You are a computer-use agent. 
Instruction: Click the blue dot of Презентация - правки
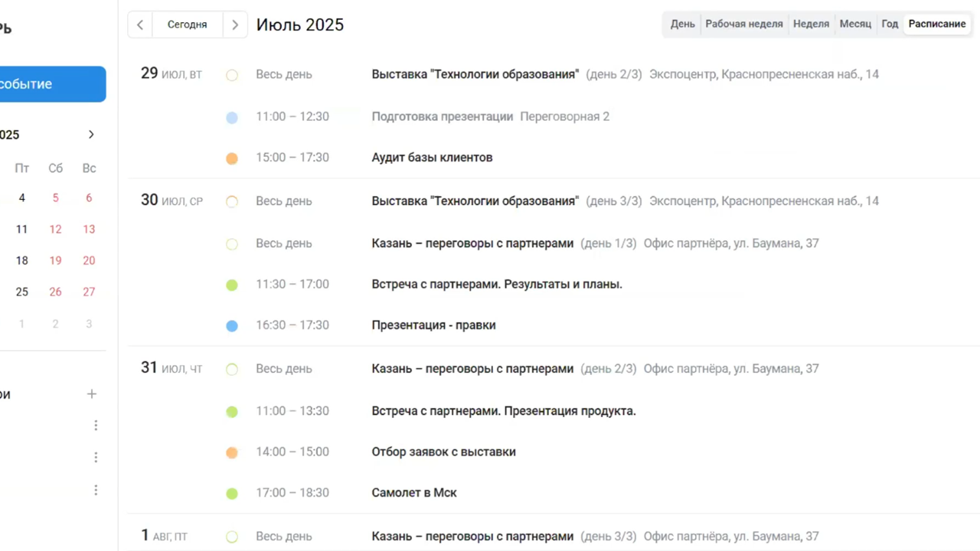point(232,325)
